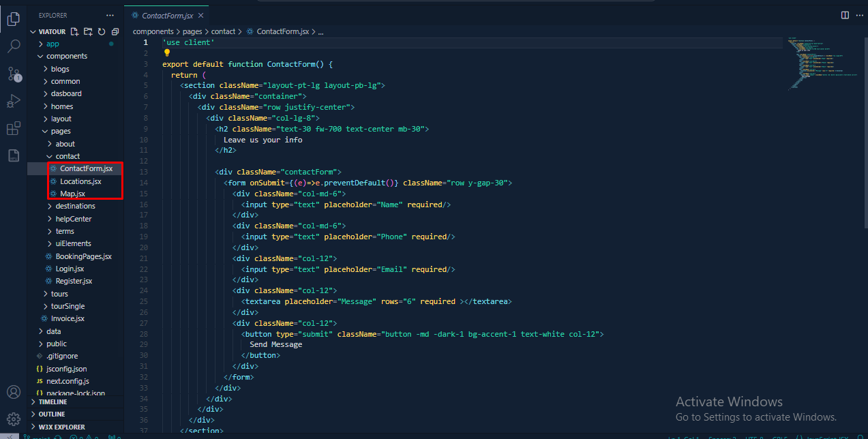Open Locations.jsx from the file tree
868x439 pixels.
(x=80, y=181)
